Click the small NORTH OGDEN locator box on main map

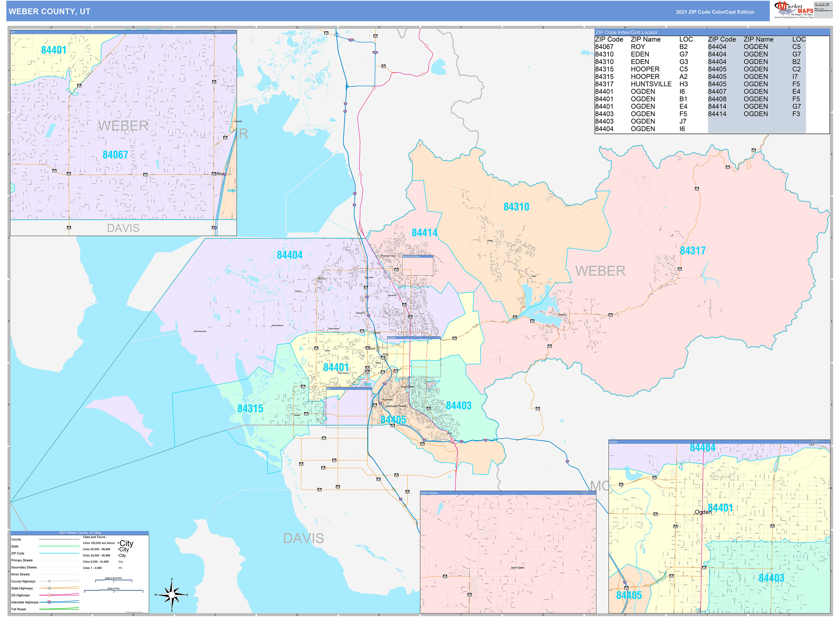coord(417,265)
